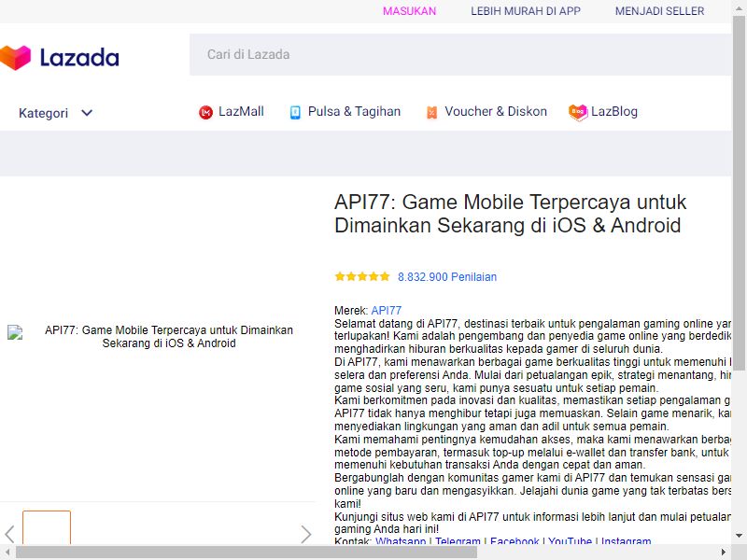The height and width of the screenshot is (560, 747).
Task: Go to previous thumbnail with left arrow
Action: pyautogui.click(x=9, y=534)
